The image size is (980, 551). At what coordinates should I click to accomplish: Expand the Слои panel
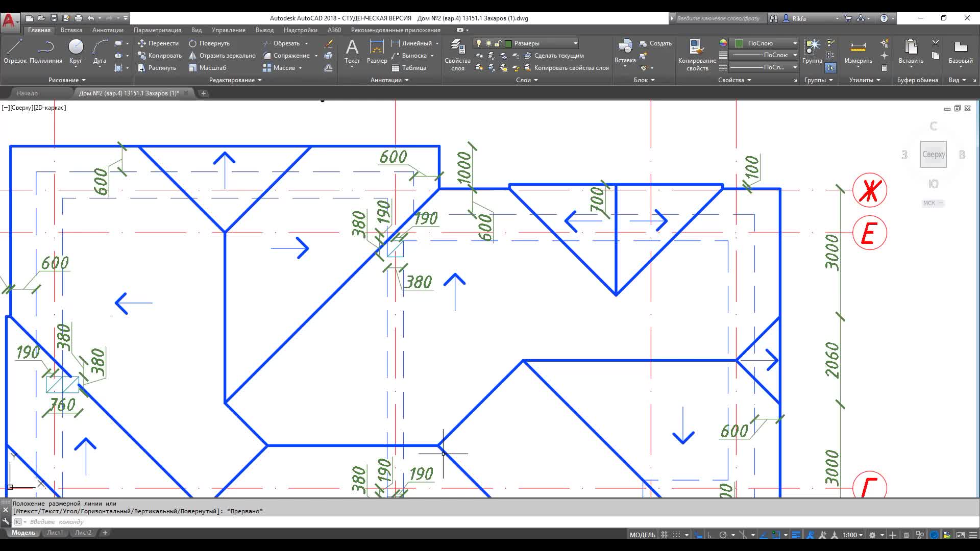click(x=527, y=80)
